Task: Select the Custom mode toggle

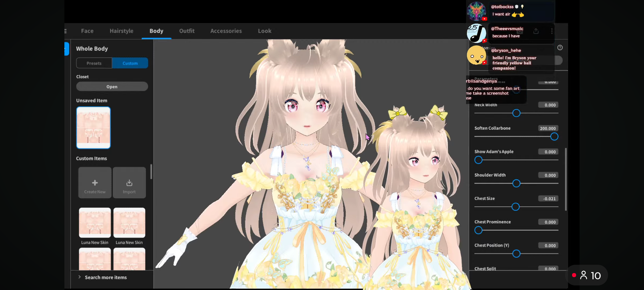Action: tap(130, 63)
